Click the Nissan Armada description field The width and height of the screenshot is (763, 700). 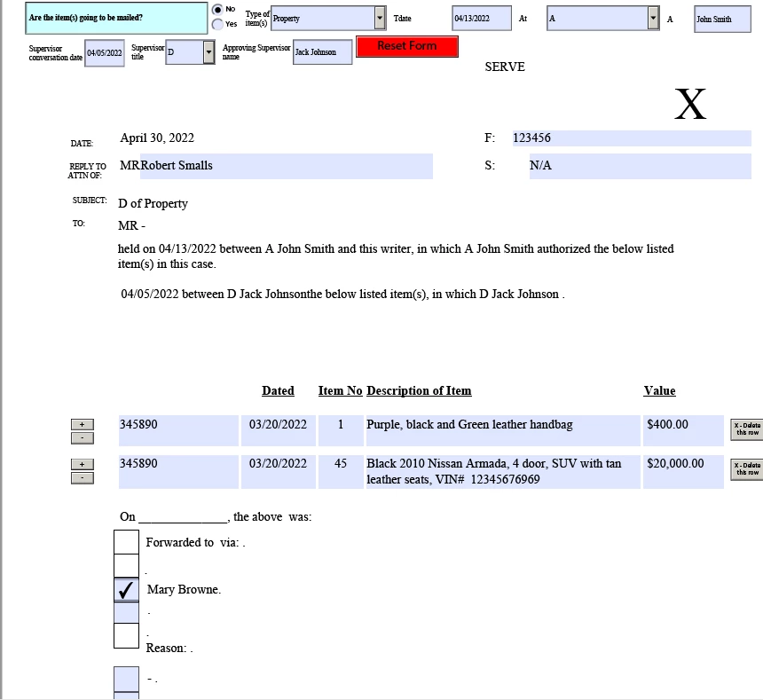(503, 471)
